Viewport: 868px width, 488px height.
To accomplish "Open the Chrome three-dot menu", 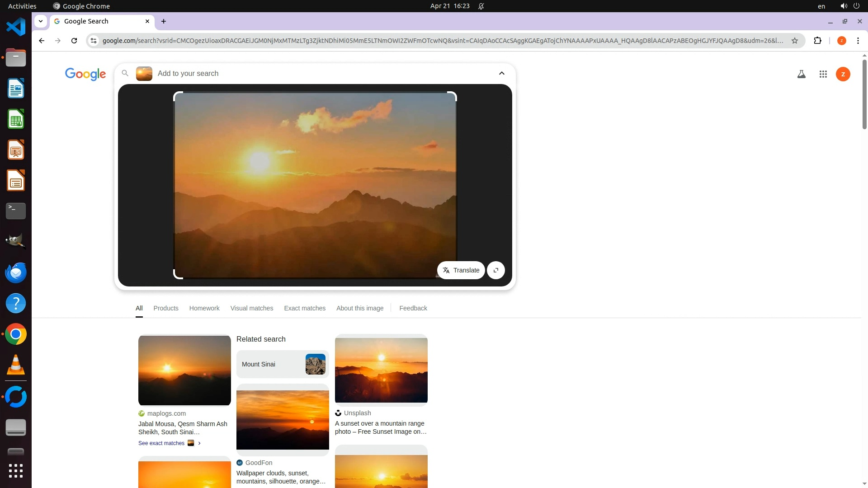I will click(858, 41).
